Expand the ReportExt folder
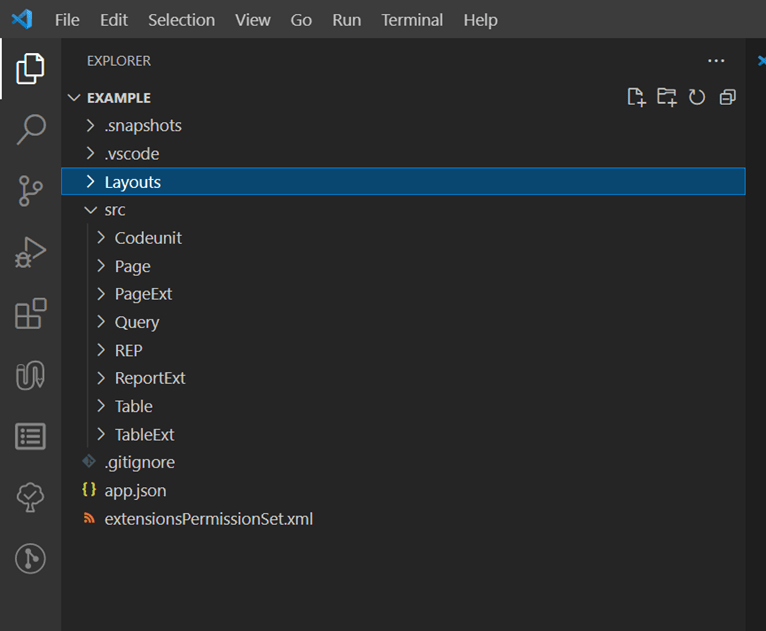The height and width of the screenshot is (631, 766). click(x=149, y=378)
